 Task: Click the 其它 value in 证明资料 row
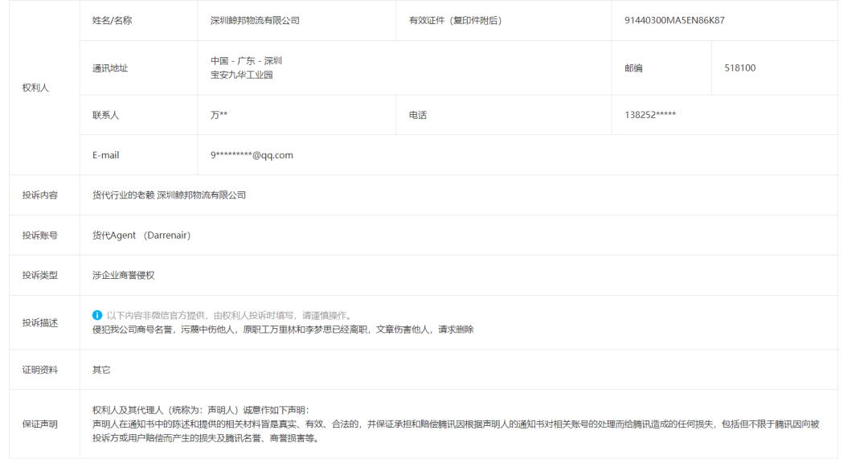click(100, 370)
